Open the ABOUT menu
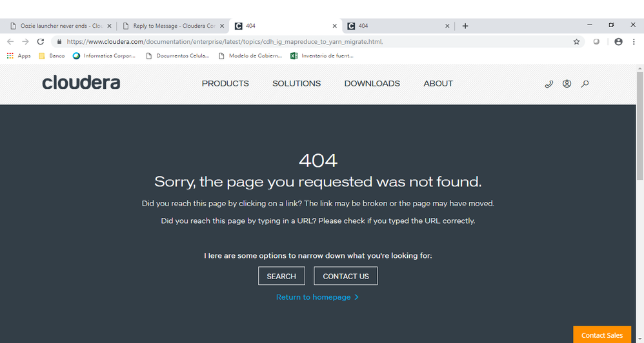The height and width of the screenshot is (343, 644). (x=438, y=84)
